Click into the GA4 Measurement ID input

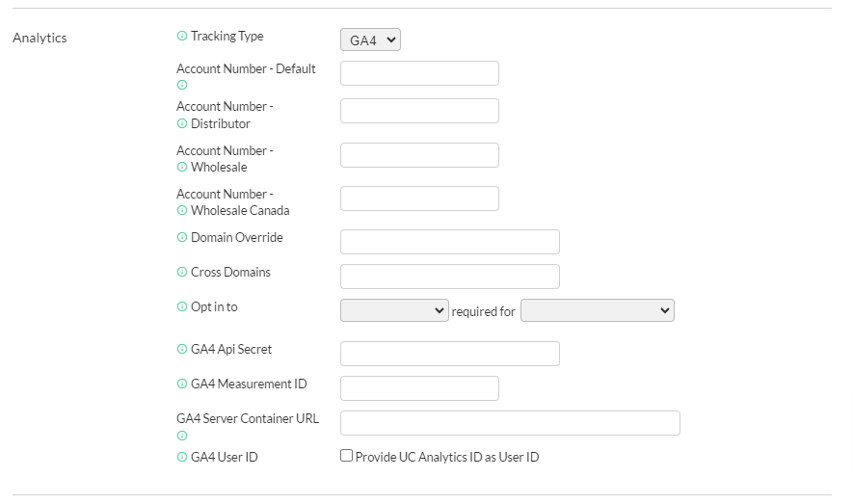click(x=419, y=388)
